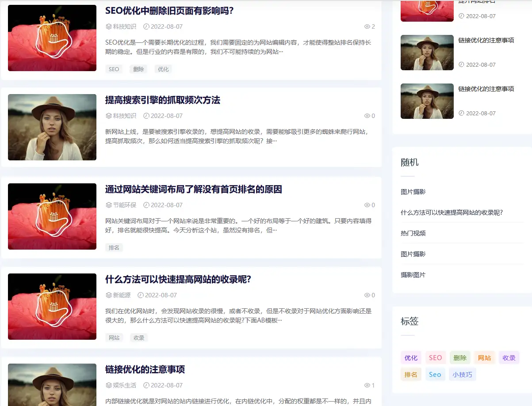Open article 提高搜索引擎的抓取频次方法

162,100
